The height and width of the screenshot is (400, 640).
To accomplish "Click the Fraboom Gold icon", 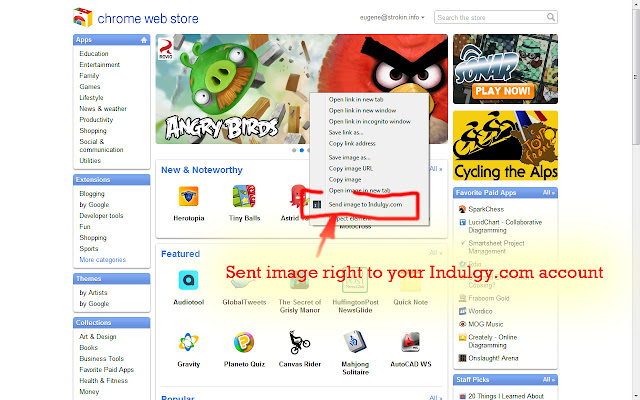I will point(462,298).
